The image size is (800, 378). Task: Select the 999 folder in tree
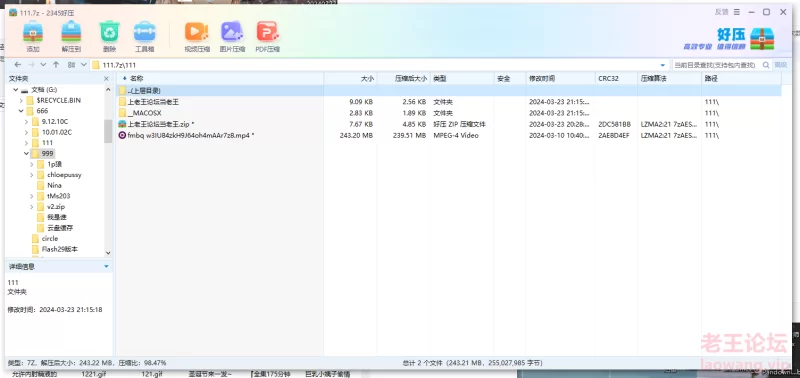click(x=42, y=154)
